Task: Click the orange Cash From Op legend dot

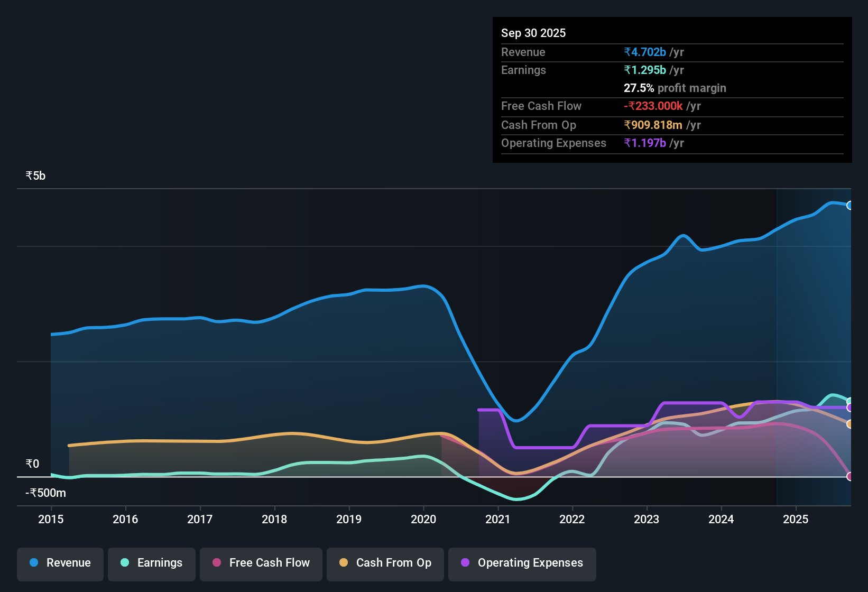Action: click(x=344, y=563)
